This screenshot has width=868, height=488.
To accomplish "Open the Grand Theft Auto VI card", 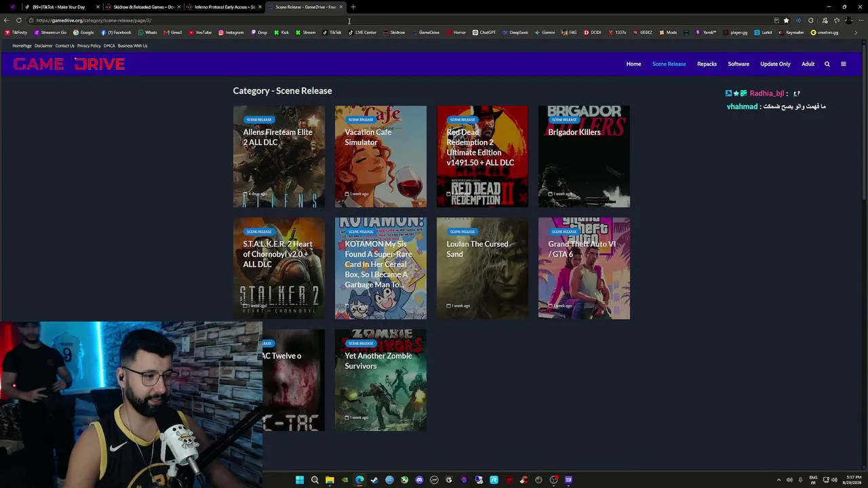I will 584,268.
